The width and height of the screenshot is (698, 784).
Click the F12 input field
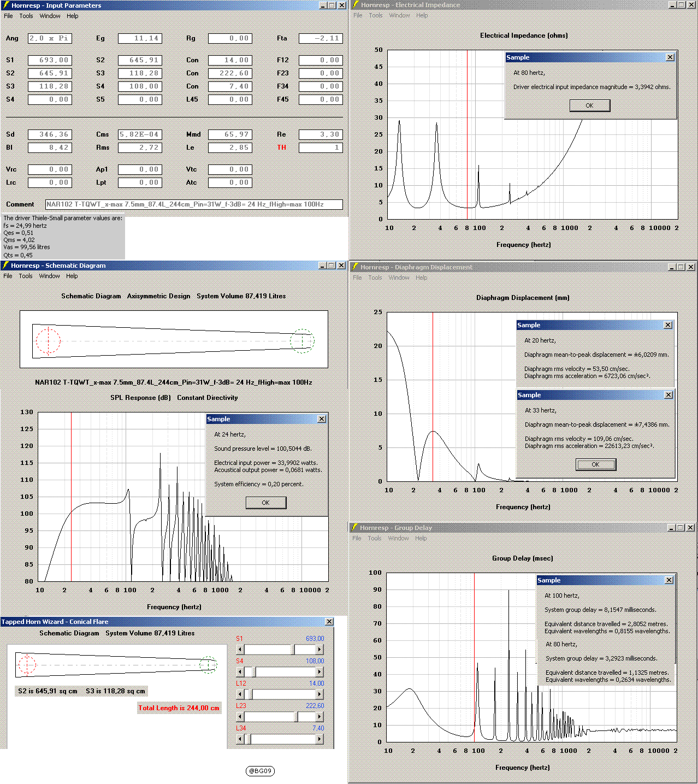tap(321, 60)
